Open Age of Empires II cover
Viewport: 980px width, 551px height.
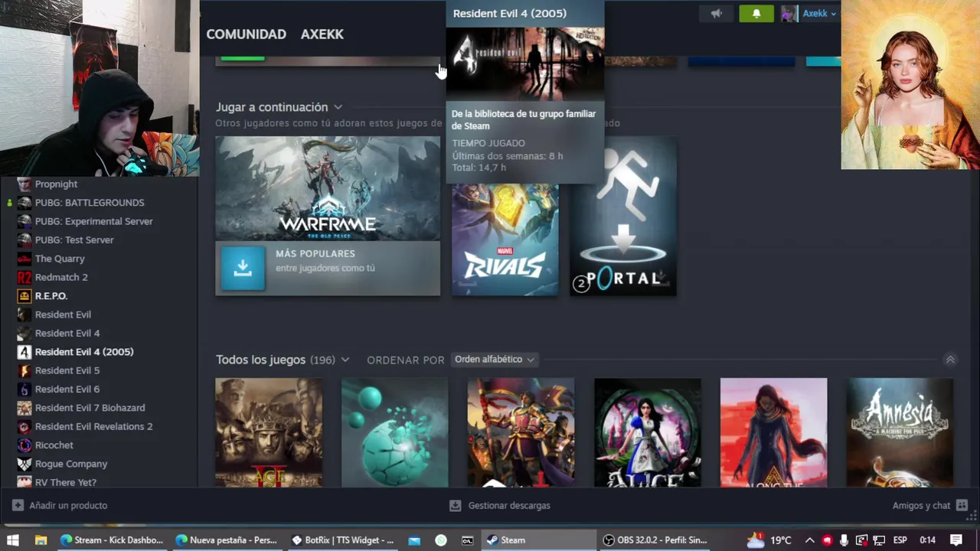pyautogui.click(x=269, y=432)
